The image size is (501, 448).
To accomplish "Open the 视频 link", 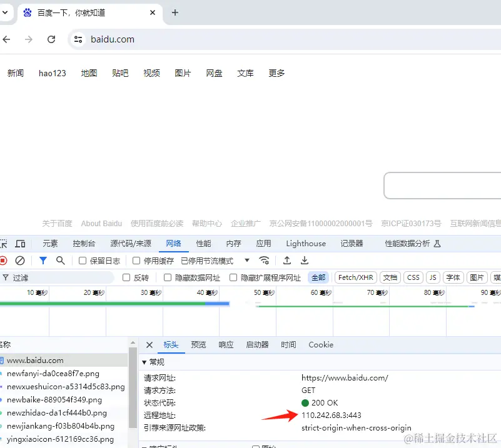I will click(151, 73).
